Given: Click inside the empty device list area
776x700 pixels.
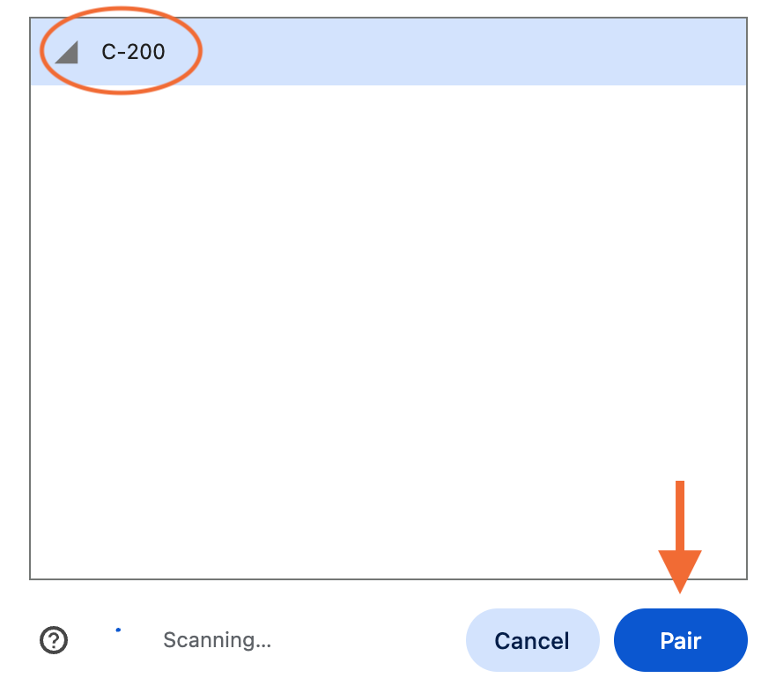Looking at the screenshot, I should click(x=388, y=335).
